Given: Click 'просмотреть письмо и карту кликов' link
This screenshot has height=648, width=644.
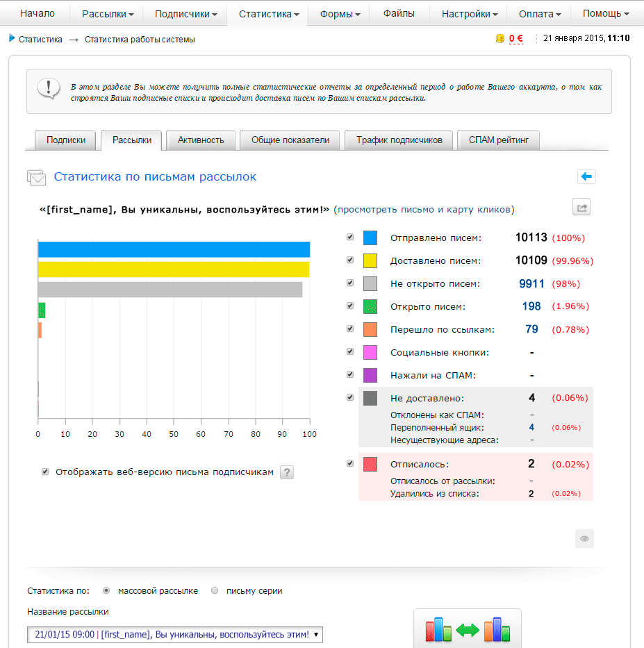Looking at the screenshot, I should 424,209.
